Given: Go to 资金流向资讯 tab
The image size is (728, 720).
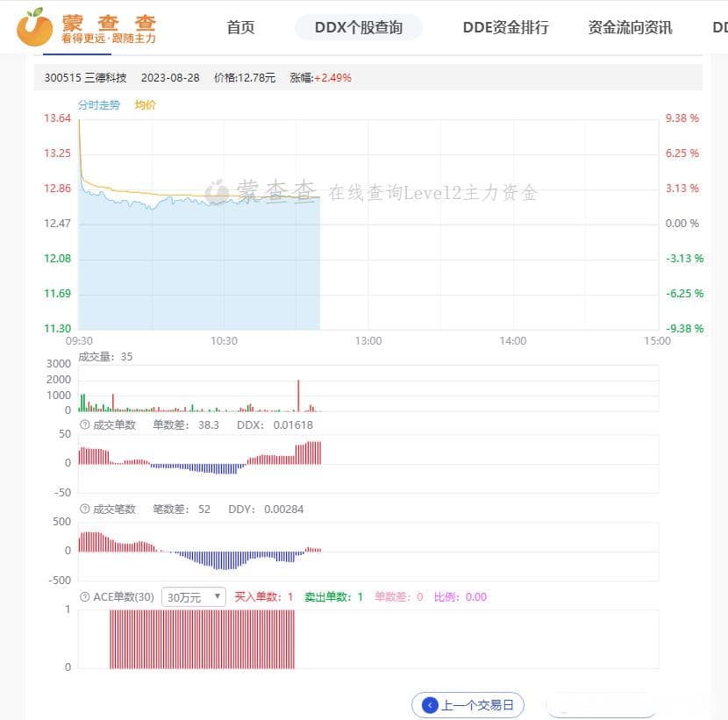Looking at the screenshot, I should coord(630,27).
